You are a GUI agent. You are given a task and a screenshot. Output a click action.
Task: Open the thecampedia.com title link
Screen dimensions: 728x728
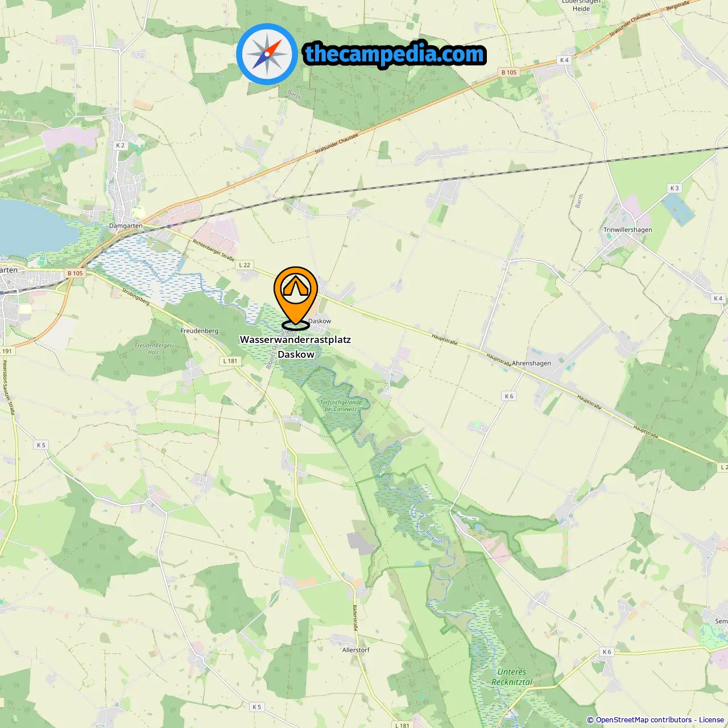pyautogui.click(x=395, y=54)
